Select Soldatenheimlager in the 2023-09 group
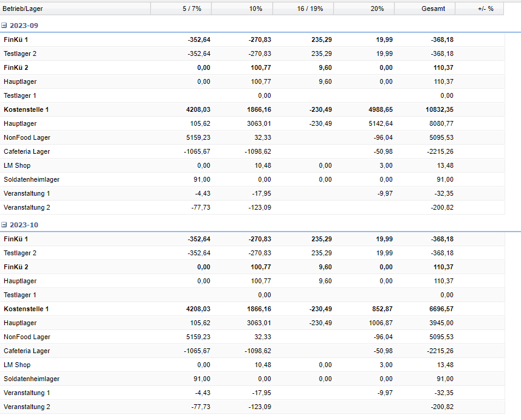This screenshot has width=521, height=420. tap(32, 179)
